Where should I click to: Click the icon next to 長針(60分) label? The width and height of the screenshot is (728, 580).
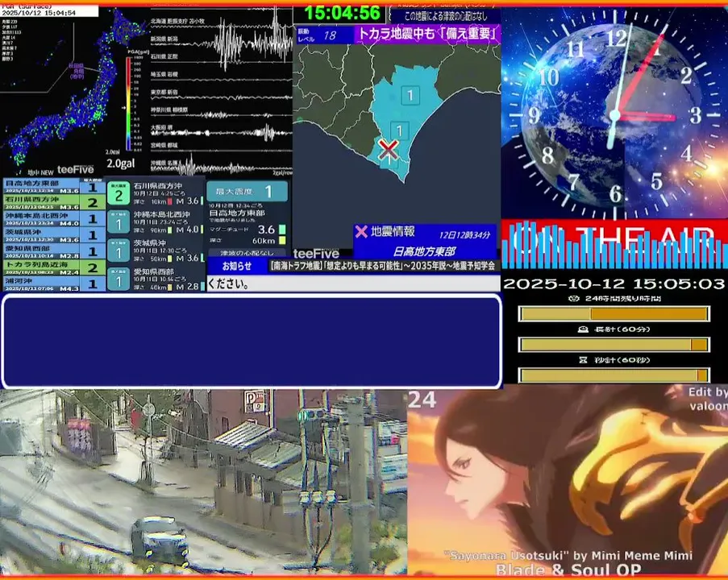583,329
